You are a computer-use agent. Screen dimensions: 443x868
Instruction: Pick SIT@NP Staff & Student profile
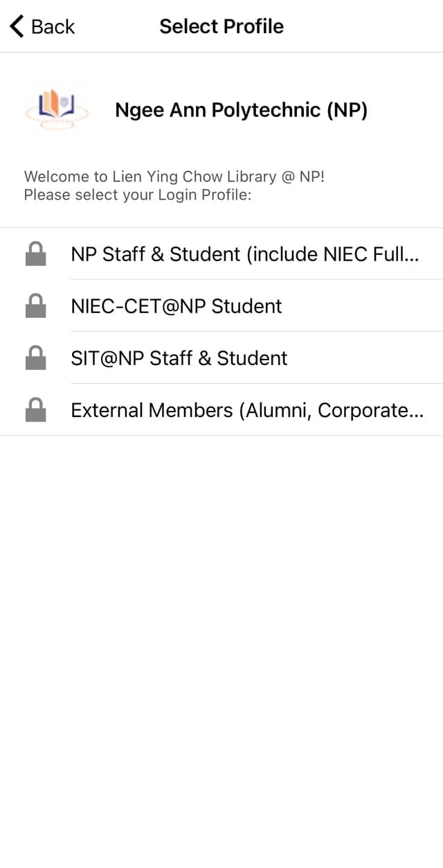[179, 358]
